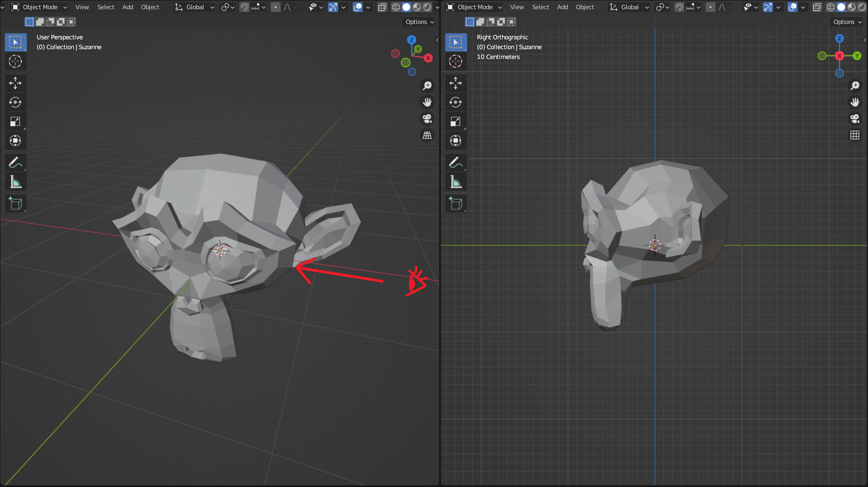The image size is (868, 487).
Task: Select the Add Cube tool in Right Orthographic viewport
Action: (456, 203)
